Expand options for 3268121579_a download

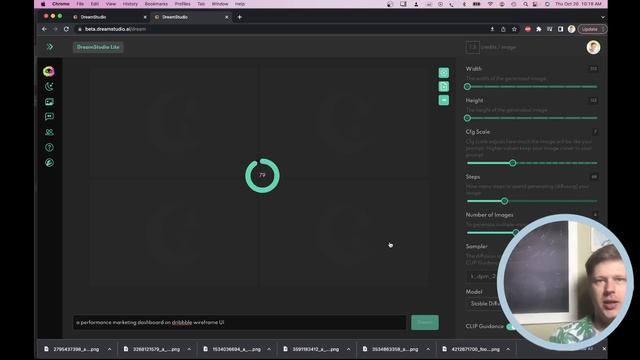click(189, 349)
